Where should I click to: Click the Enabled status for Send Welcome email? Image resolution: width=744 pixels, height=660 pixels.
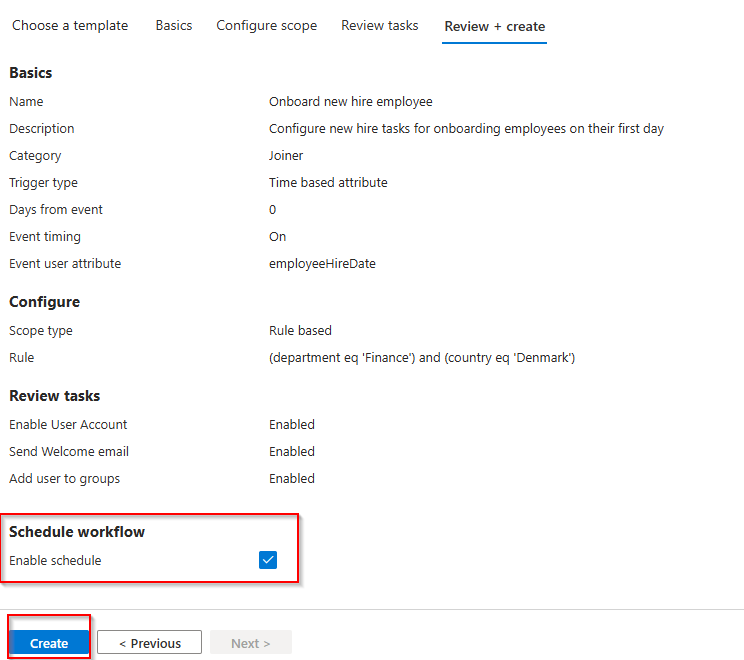click(292, 452)
